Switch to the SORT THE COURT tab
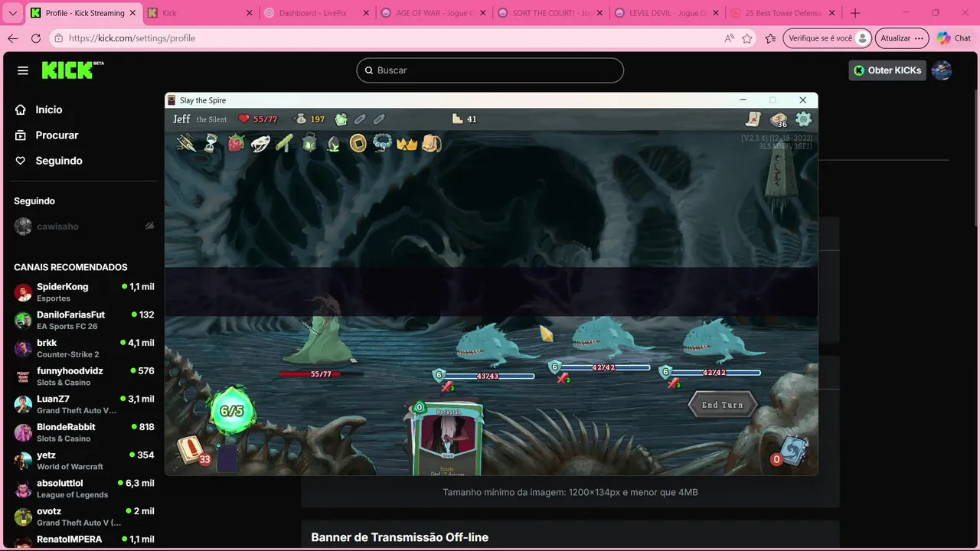The height and width of the screenshot is (551, 980). (x=549, y=13)
